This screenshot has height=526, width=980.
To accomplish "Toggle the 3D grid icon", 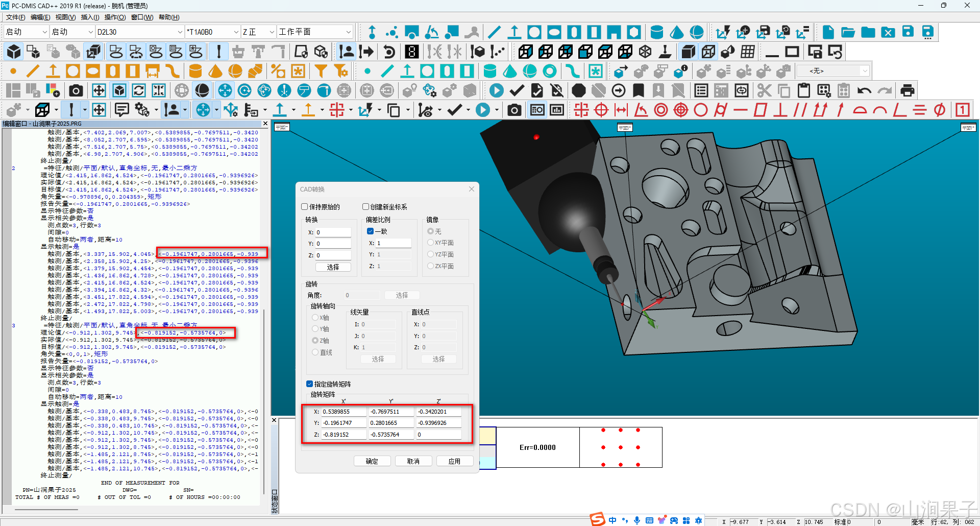I will tap(748, 52).
